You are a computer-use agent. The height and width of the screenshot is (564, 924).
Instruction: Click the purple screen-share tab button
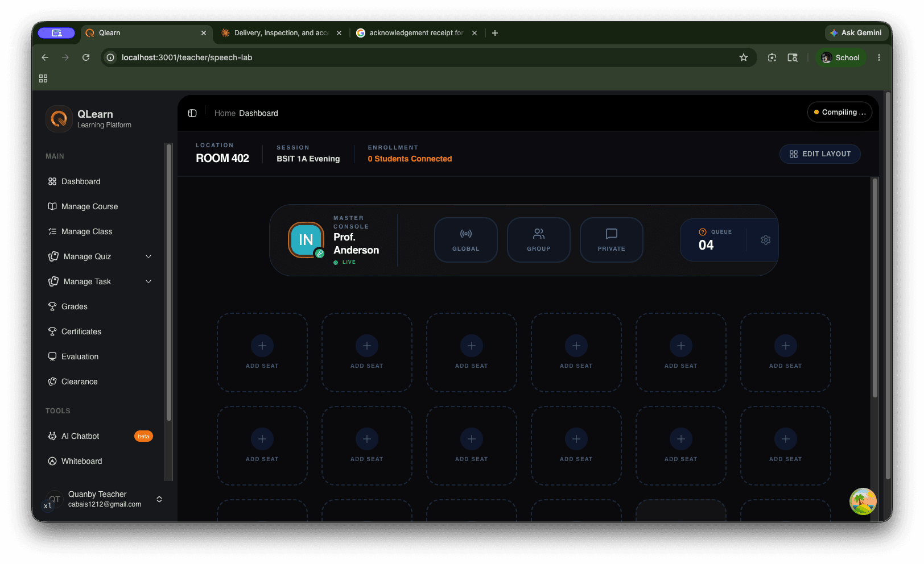coord(56,33)
